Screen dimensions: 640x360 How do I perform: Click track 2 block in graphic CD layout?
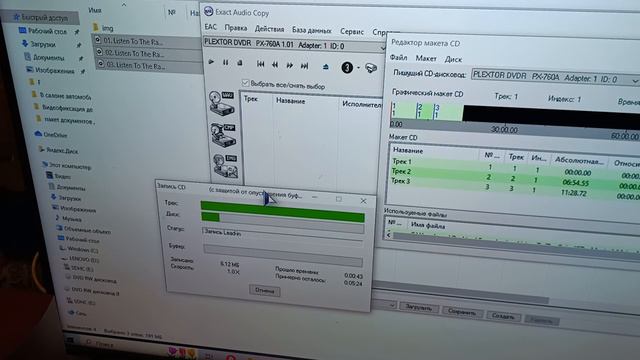pos(425,111)
